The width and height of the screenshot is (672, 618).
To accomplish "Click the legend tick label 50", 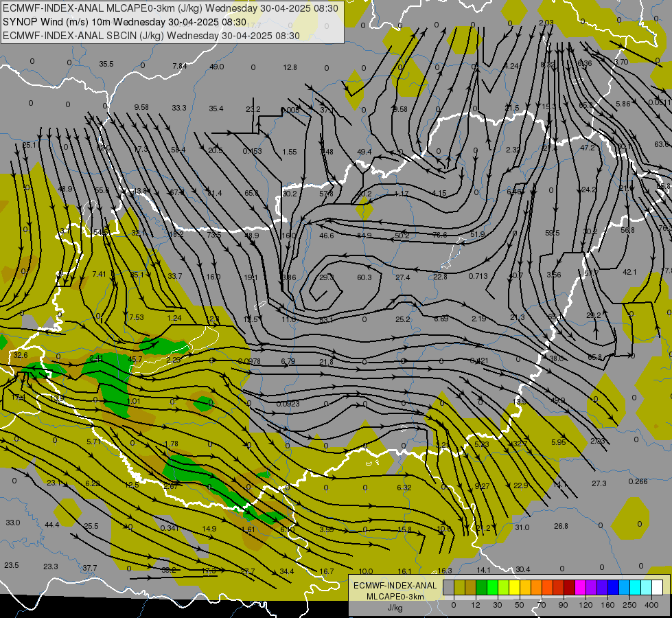I will point(519,605).
